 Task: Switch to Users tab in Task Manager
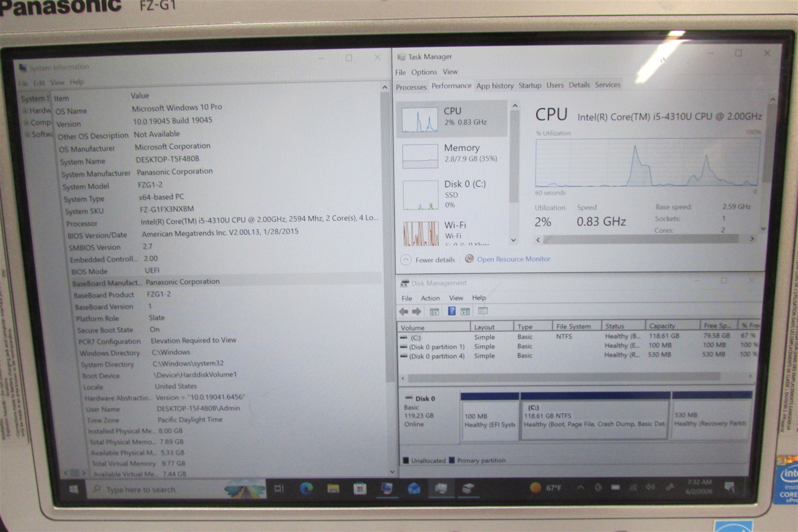(x=555, y=85)
